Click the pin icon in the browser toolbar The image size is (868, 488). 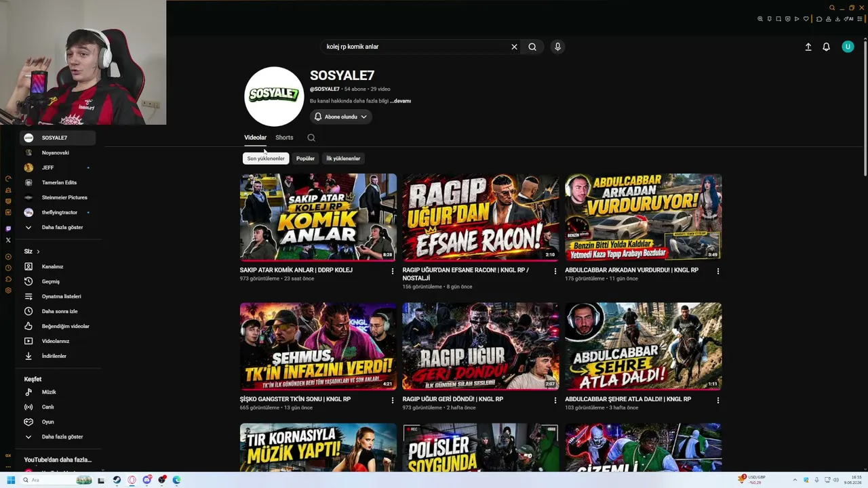pyautogui.click(x=769, y=19)
